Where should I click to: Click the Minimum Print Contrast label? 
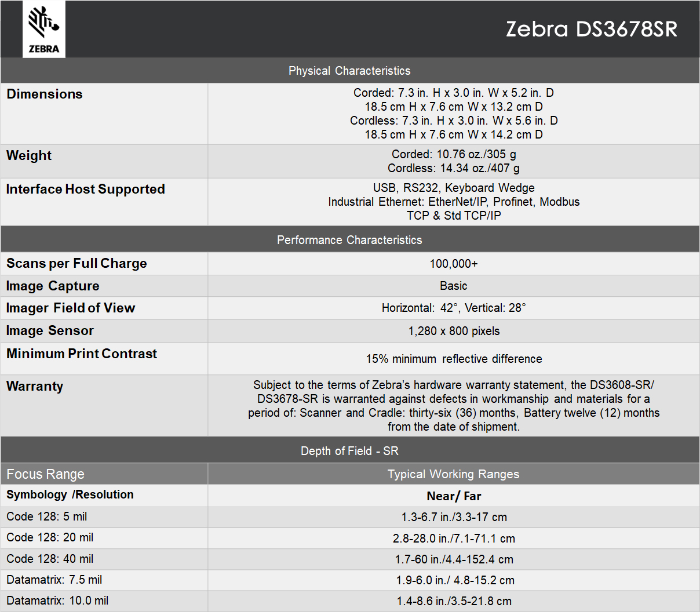coord(82,354)
